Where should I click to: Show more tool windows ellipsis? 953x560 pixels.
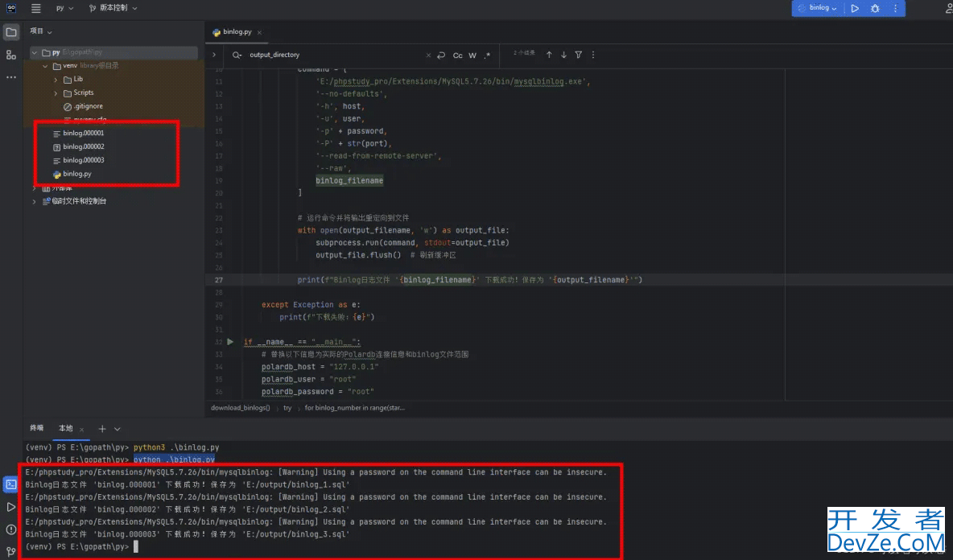11,77
